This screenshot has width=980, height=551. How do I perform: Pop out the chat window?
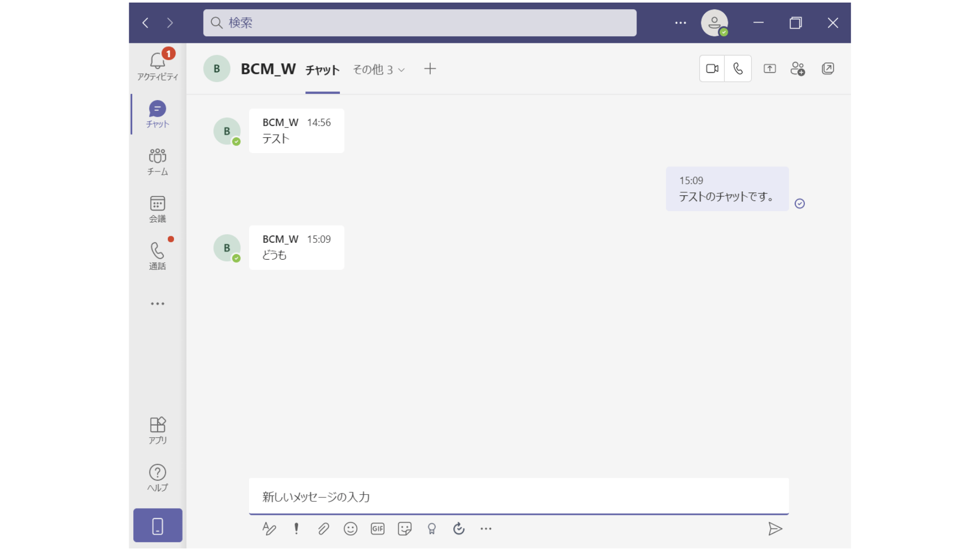coord(828,69)
